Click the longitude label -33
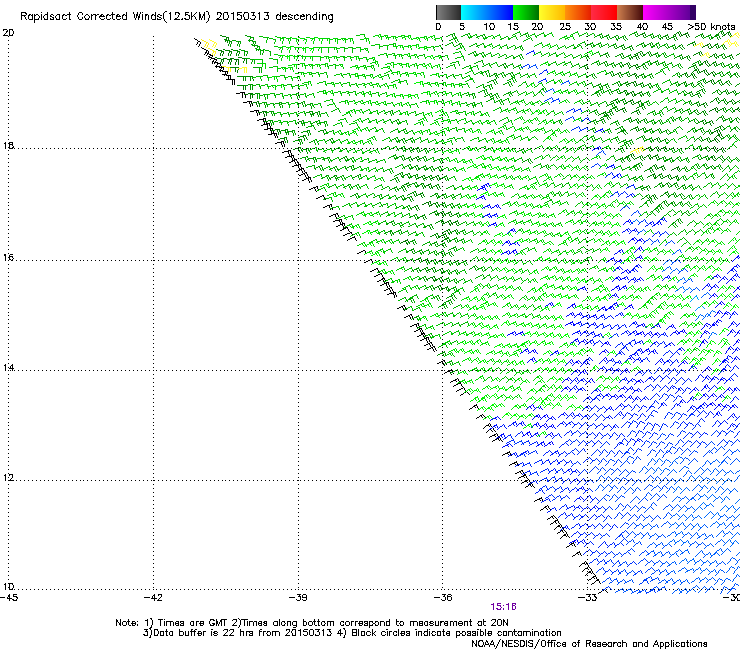 (x=588, y=598)
